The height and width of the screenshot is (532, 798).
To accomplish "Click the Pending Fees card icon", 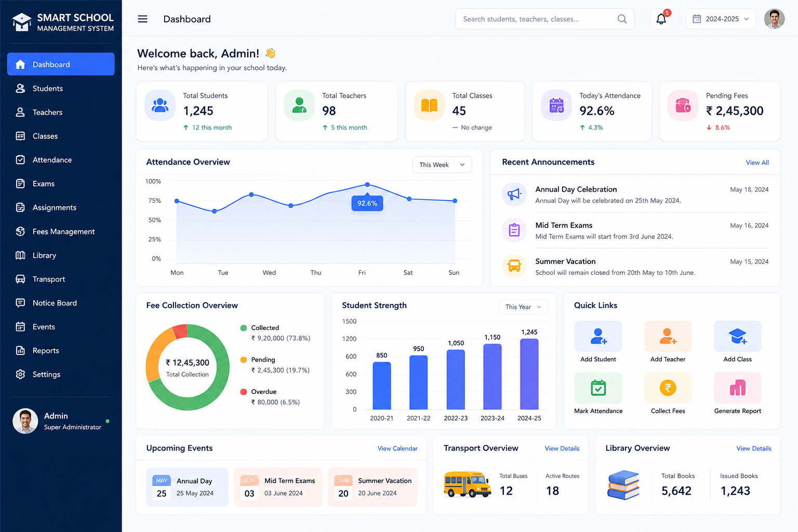I will pos(683,105).
